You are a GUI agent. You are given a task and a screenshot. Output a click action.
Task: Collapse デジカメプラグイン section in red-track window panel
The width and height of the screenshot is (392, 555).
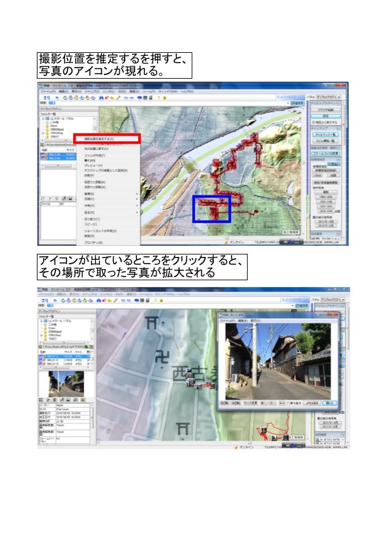click(x=338, y=103)
